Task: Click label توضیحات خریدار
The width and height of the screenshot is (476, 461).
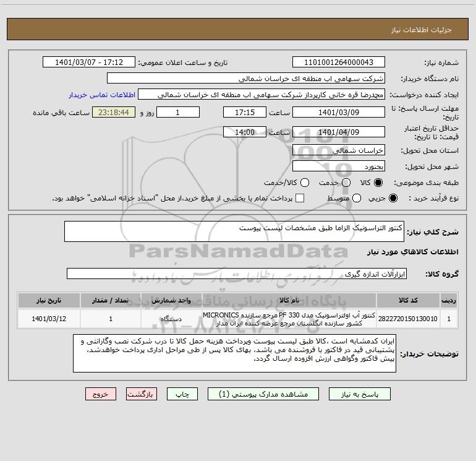Action: click(429, 354)
